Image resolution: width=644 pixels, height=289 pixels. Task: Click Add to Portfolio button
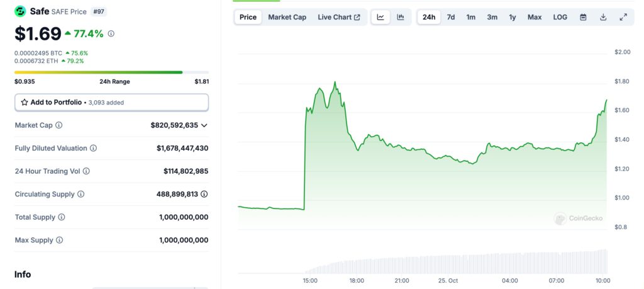tap(111, 102)
